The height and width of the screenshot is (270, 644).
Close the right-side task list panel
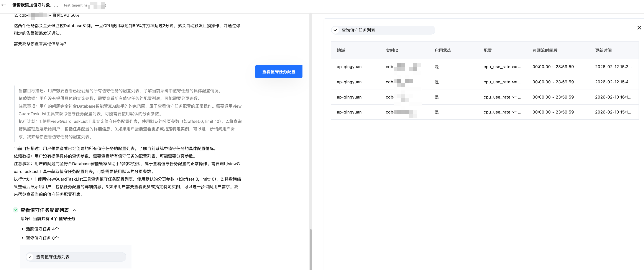(x=639, y=28)
